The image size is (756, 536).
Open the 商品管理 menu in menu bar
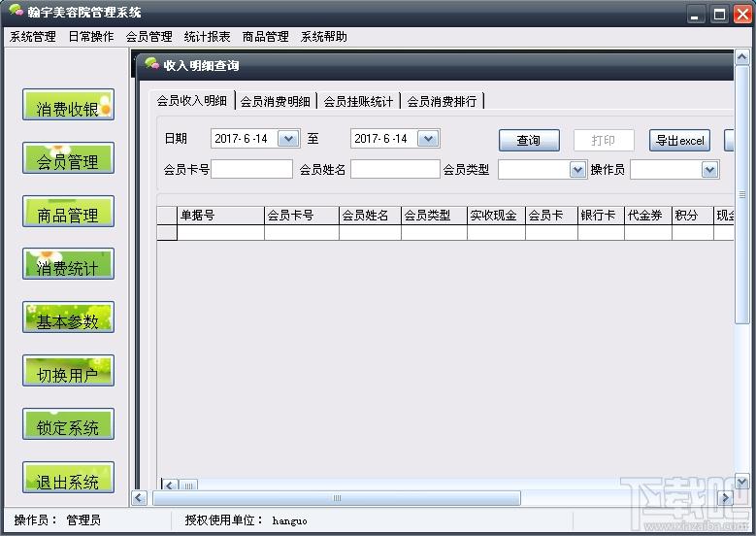pyautogui.click(x=266, y=37)
